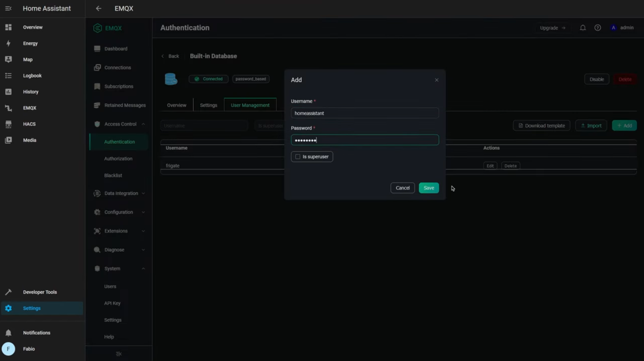
Task: Delete the authenticator with red button
Action: tap(625, 79)
